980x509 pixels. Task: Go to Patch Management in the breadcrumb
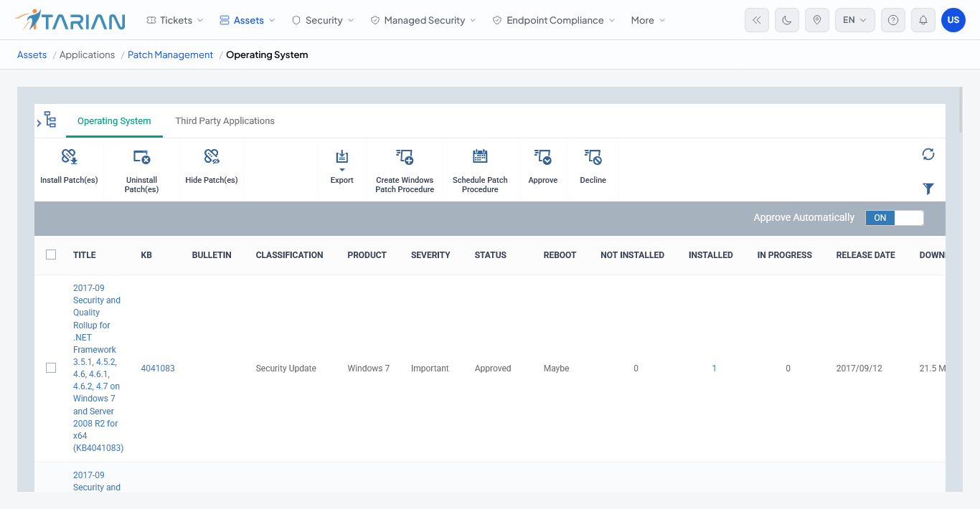coord(170,54)
